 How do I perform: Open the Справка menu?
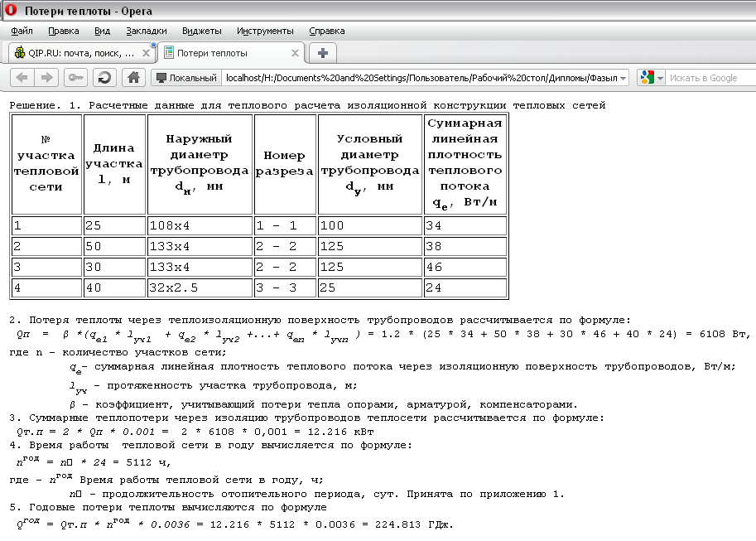326,31
